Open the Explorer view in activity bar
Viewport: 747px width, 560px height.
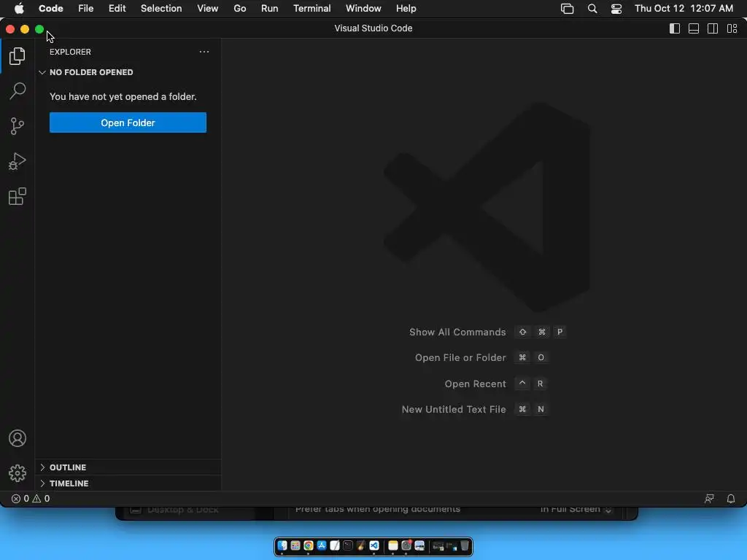(x=18, y=56)
